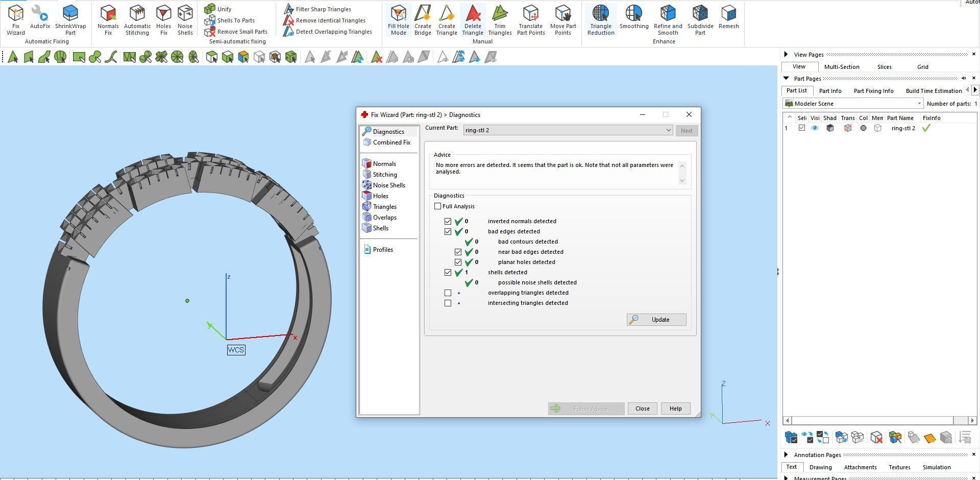Toggle the shells detected checkbox
980x480 pixels.
coord(448,272)
